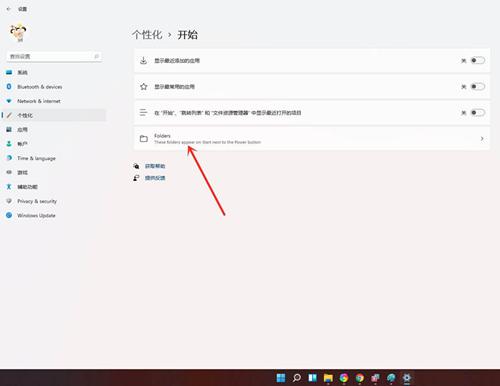Click the magnifier icon in settings search box
Image resolution: width=500 pixels, height=386 pixels.
click(x=96, y=56)
